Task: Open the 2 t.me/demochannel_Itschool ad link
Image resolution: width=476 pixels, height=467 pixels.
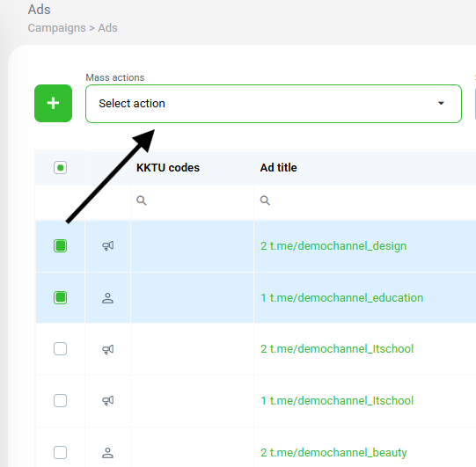Action: click(337, 349)
